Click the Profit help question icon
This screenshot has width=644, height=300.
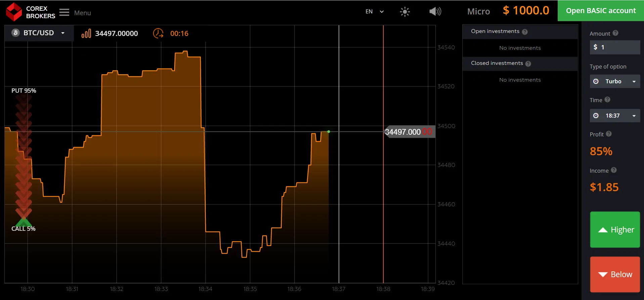coord(609,134)
